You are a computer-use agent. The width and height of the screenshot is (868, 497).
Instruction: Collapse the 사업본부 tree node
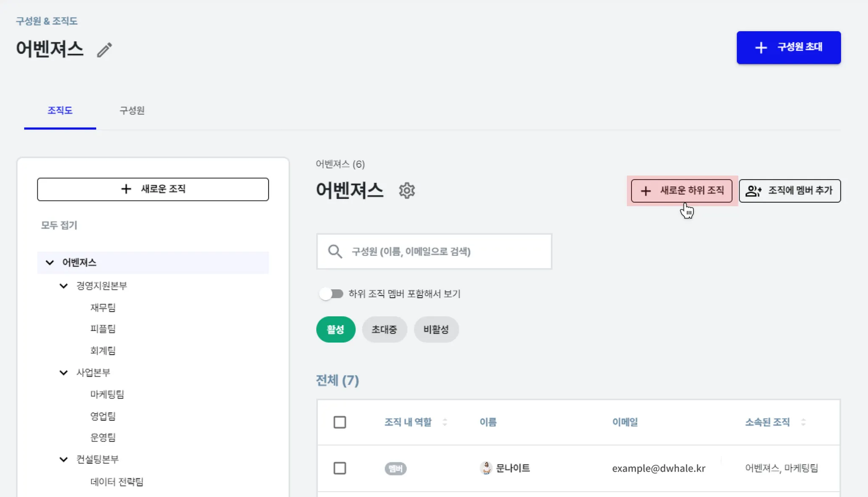pyautogui.click(x=64, y=373)
